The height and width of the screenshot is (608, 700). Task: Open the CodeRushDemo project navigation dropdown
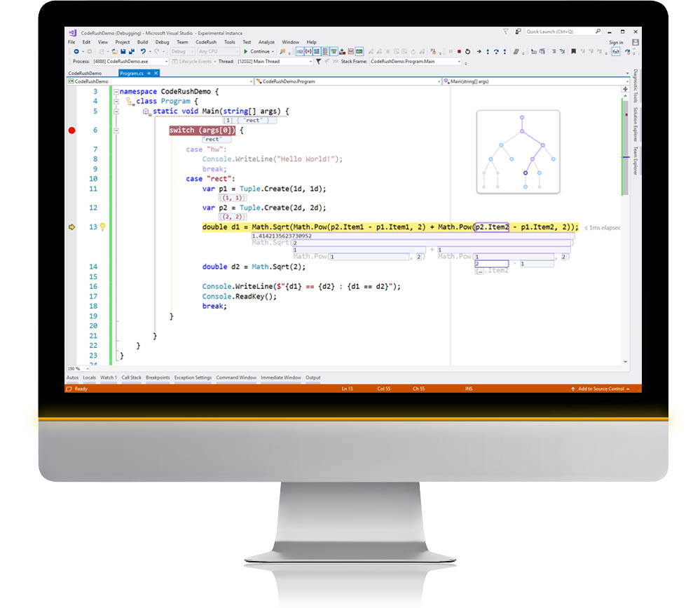pos(160,81)
